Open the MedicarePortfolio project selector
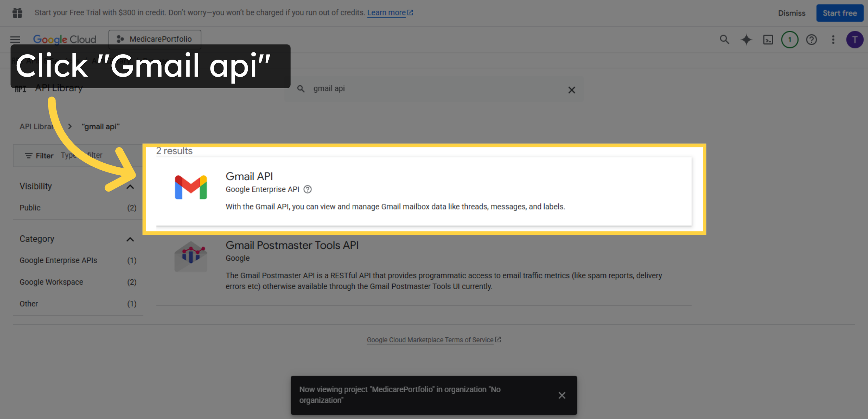 (x=155, y=39)
